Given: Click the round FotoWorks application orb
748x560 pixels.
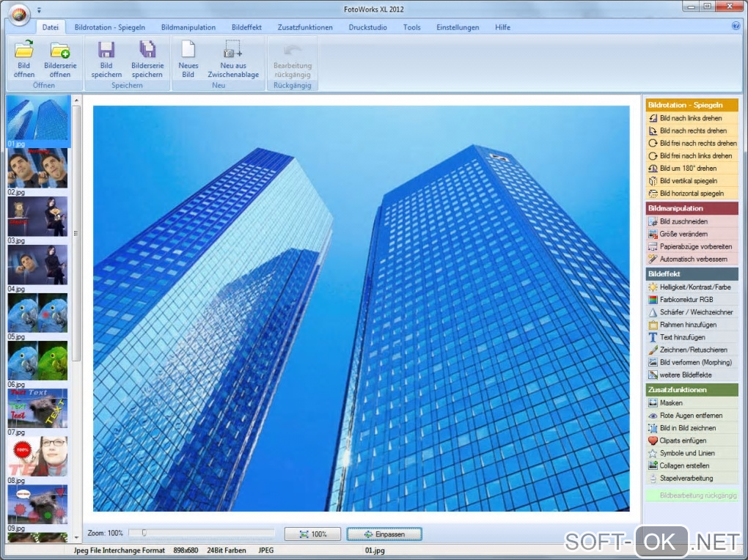Looking at the screenshot, I should [x=19, y=15].
